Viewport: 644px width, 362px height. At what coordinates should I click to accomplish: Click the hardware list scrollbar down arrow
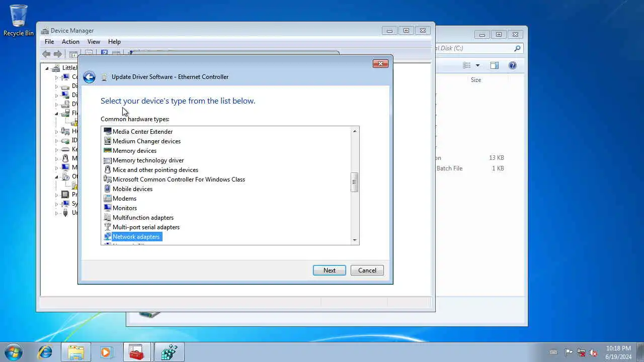[355, 240]
